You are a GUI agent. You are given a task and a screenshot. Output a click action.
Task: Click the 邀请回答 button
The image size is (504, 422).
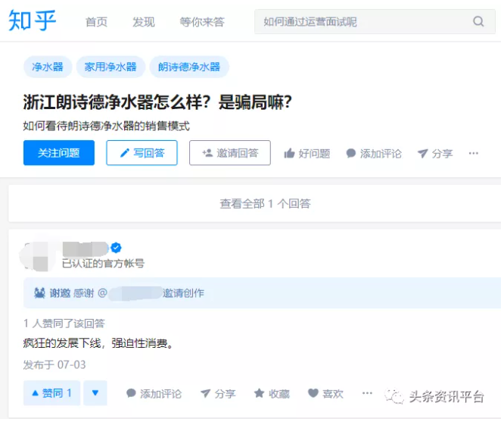tap(229, 152)
